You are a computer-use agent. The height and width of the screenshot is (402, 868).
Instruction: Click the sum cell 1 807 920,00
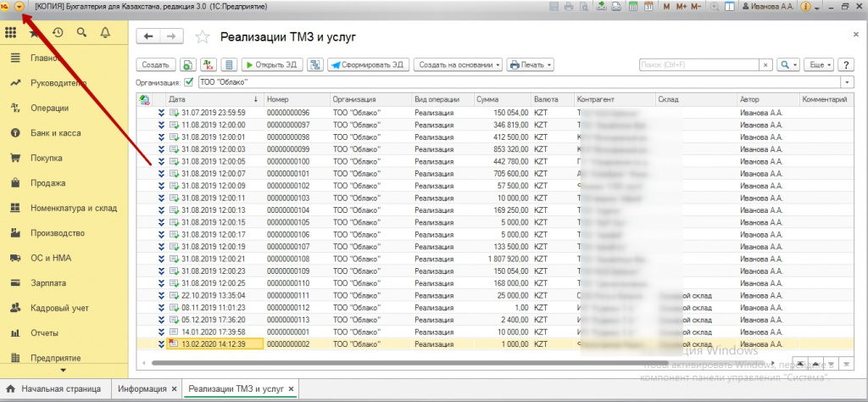tap(502, 259)
